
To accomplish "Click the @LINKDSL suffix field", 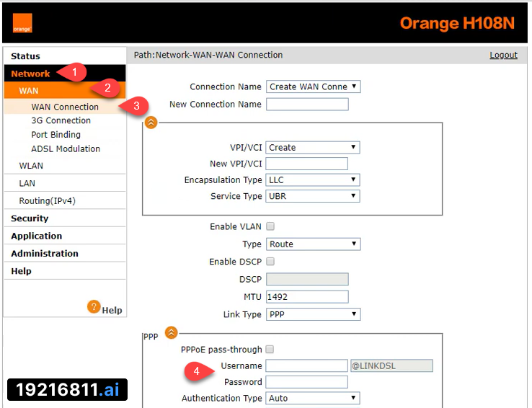I will (x=391, y=365).
